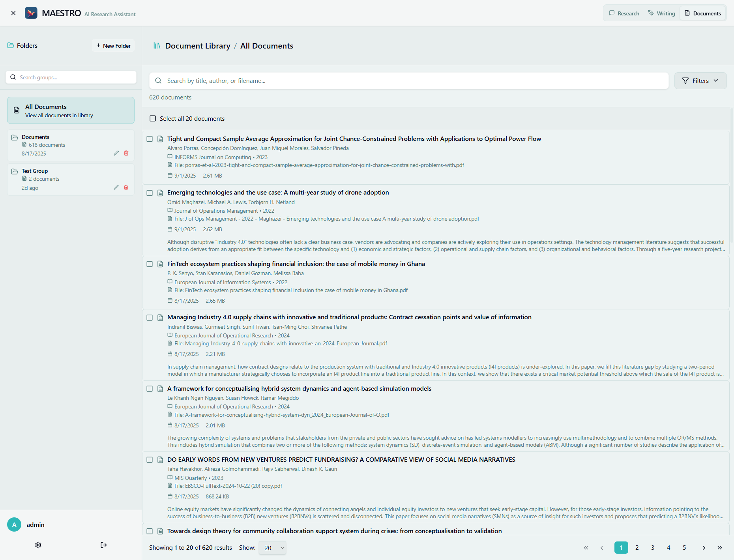Click the trash delete icon for Test Group
Image resolution: width=734 pixels, height=560 pixels.
coord(126,187)
